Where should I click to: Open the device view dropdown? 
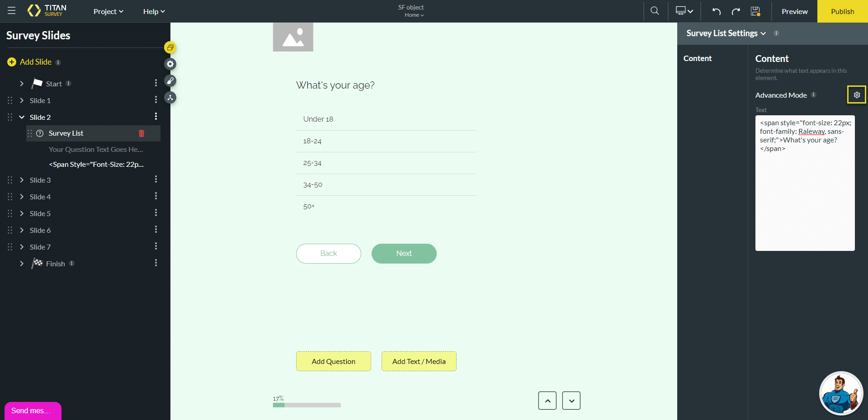pos(684,11)
